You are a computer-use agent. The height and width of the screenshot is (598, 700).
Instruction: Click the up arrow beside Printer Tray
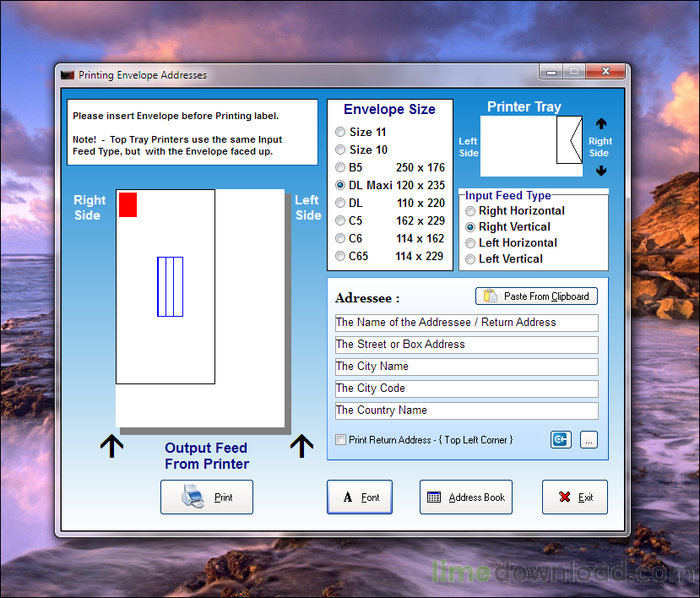601,124
